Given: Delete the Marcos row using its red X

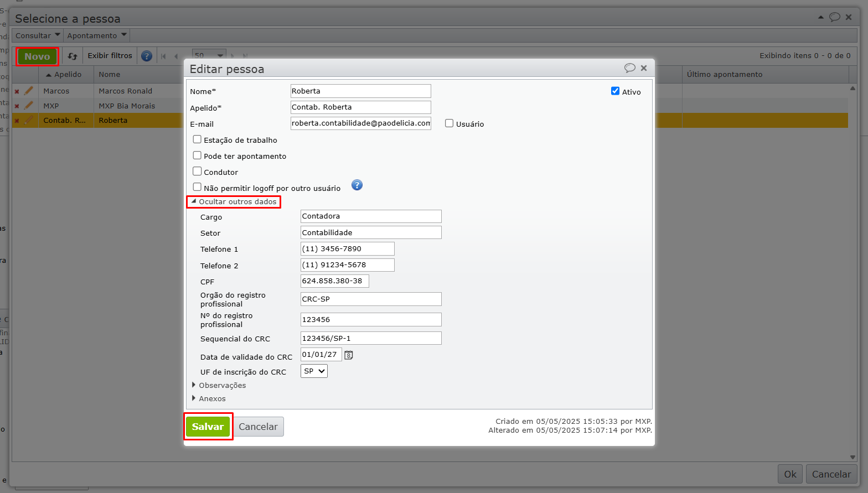Looking at the screenshot, I should [x=17, y=91].
